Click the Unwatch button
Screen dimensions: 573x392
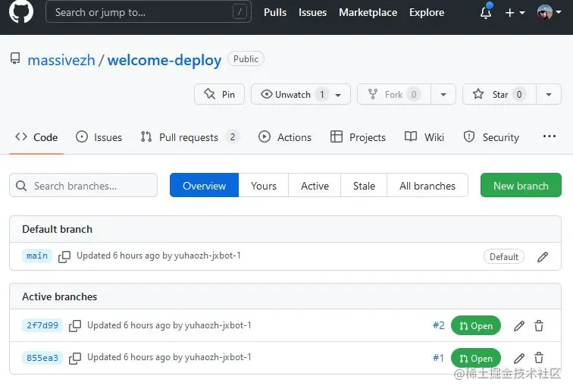point(301,94)
